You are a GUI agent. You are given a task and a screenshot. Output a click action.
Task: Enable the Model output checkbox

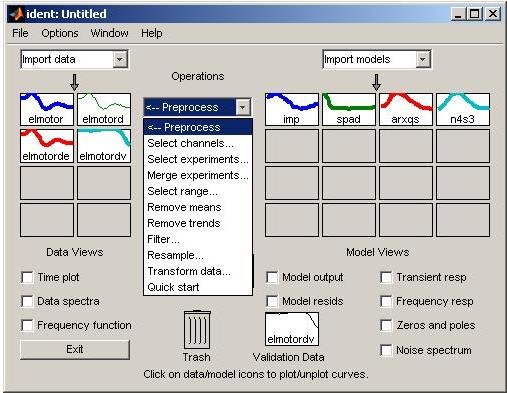(272, 277)
